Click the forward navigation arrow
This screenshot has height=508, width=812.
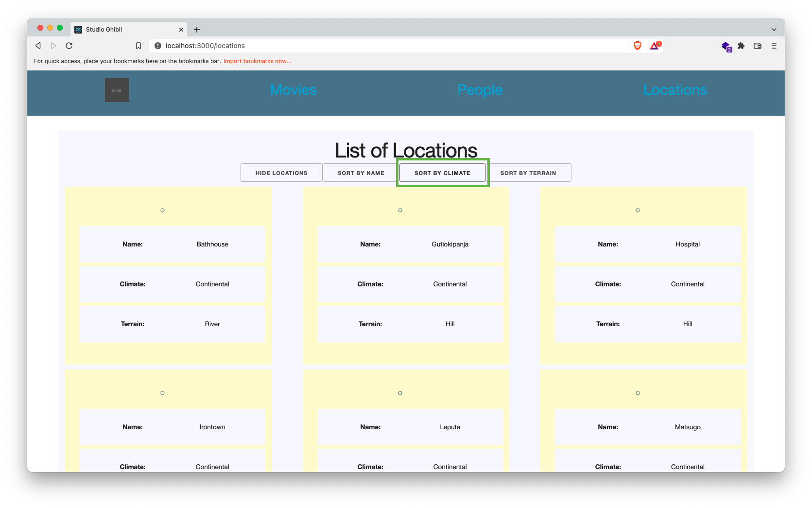(x=53, y=46)
